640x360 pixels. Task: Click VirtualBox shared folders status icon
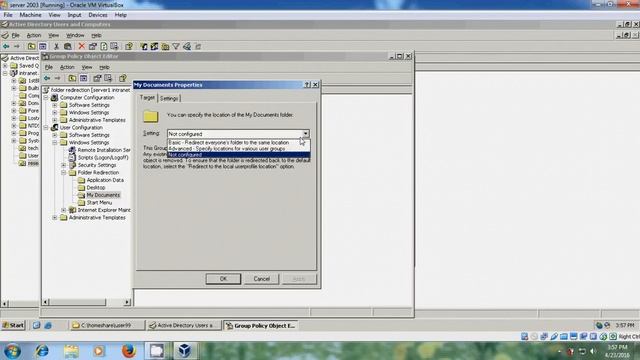564,337
